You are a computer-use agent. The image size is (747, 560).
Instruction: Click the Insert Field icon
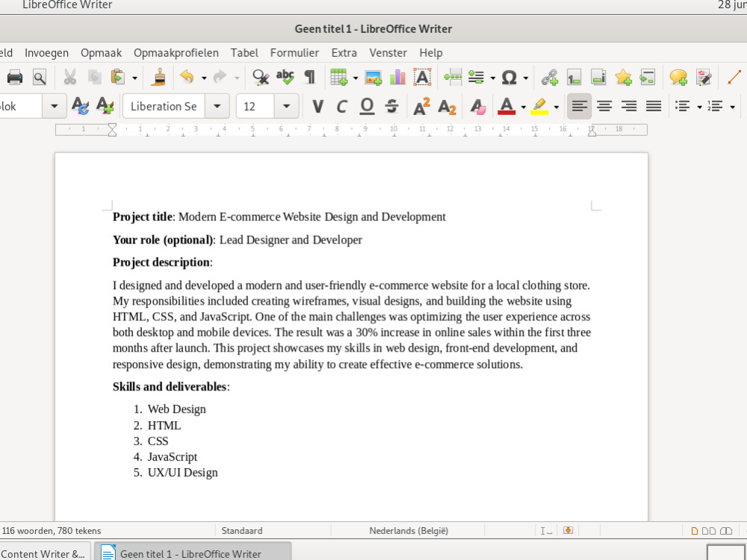coord(476,77)
